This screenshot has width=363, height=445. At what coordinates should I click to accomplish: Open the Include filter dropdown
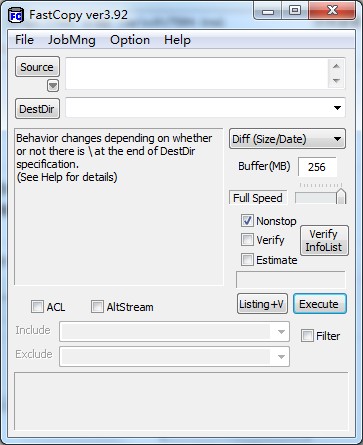pos(281,332)
